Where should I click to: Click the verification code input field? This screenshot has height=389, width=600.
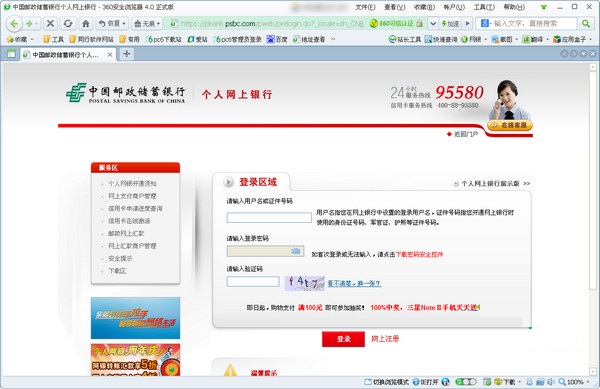253,282
